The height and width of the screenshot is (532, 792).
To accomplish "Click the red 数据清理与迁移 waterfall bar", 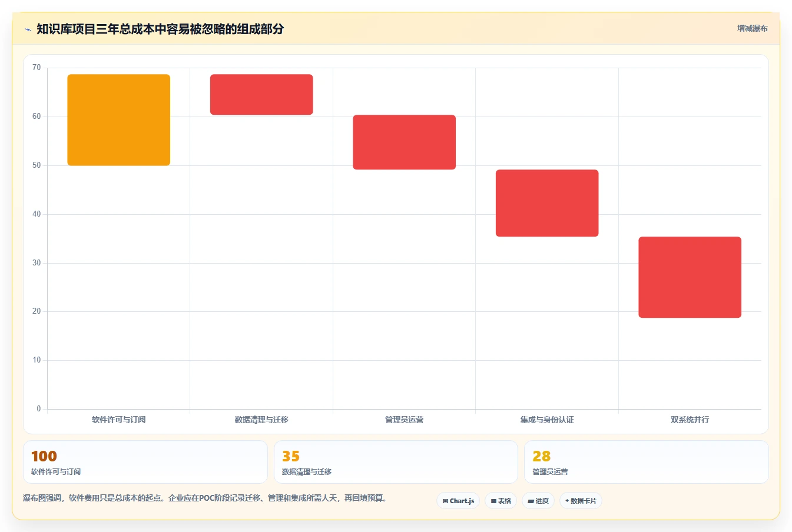I will 261,95.
